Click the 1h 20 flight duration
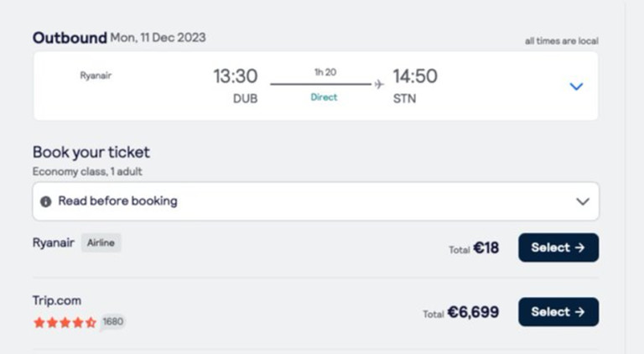 coord(325,73)
